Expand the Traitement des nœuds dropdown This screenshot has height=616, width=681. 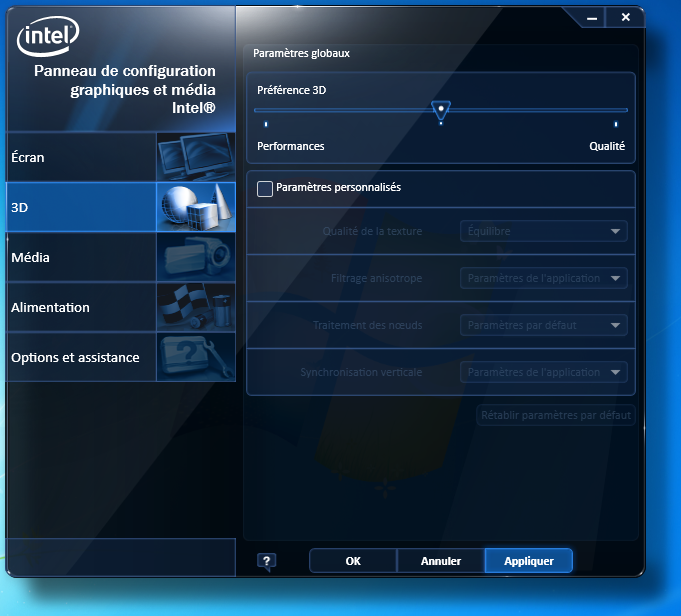(x=544, y=325)
